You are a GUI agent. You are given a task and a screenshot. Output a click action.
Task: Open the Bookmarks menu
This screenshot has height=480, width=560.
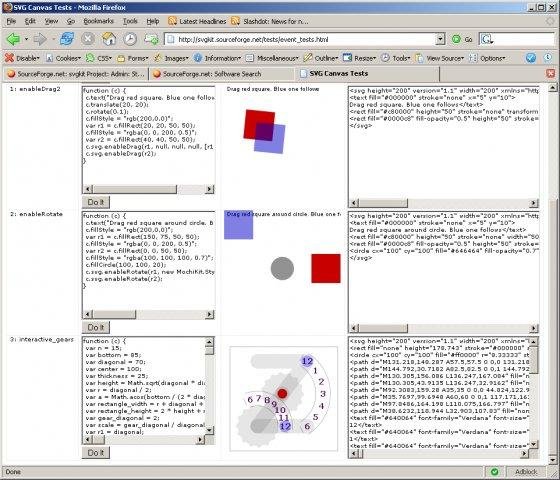pyautogui.click(x=98, y=21)
